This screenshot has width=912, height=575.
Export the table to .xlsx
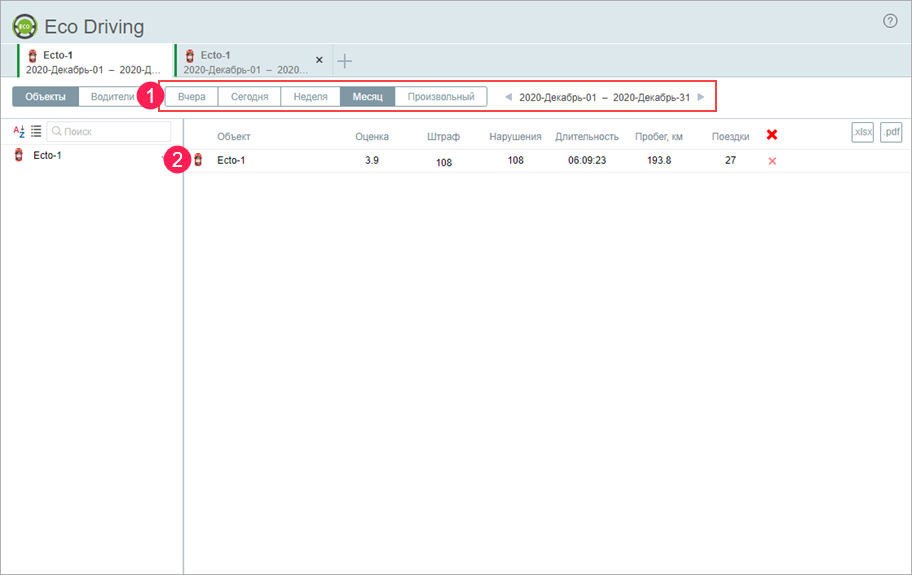click(x=863, y=132)
